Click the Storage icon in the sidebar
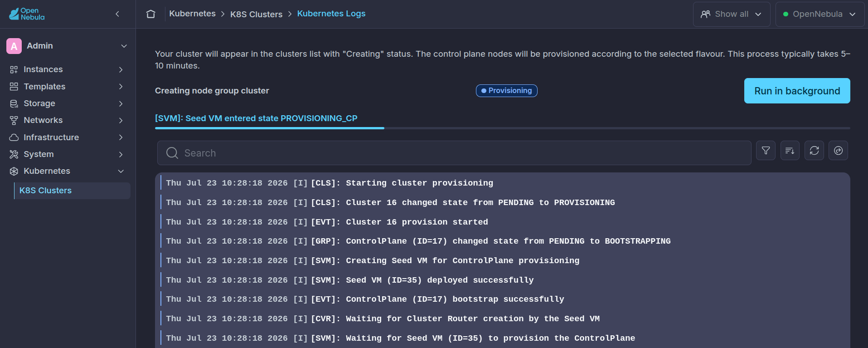This screenshot has width=868, height=348. (x=14, y=103)
